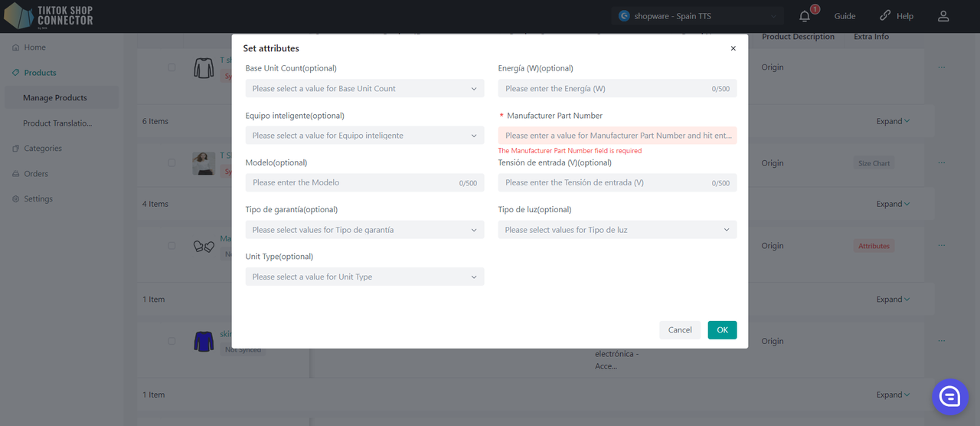Click the Cancel button
This screenshot has height=426, width=980.
point(679,329)
